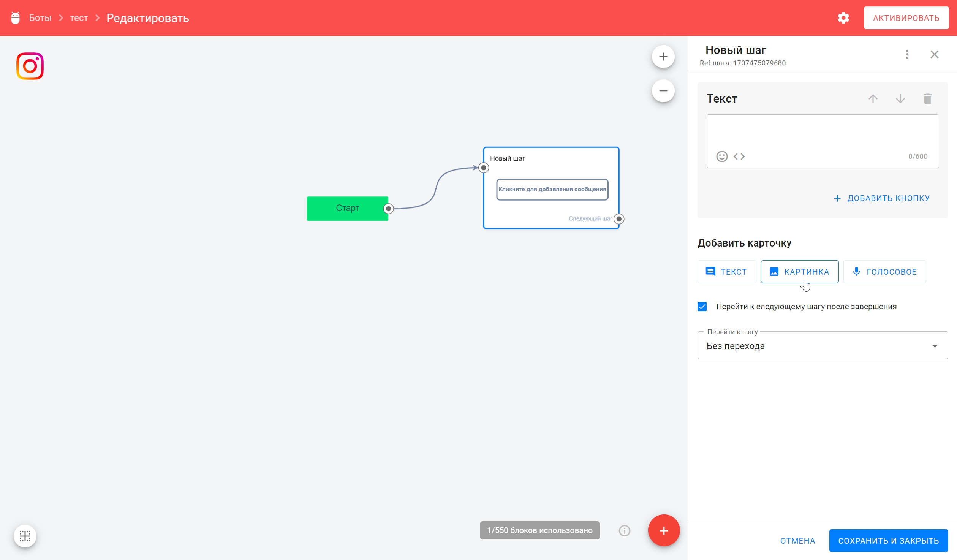Uncheck 'Перейти к следующему шагу' checkbox
Screen dimensions: 957x560
pyautogui.click(x=702, y=307)
